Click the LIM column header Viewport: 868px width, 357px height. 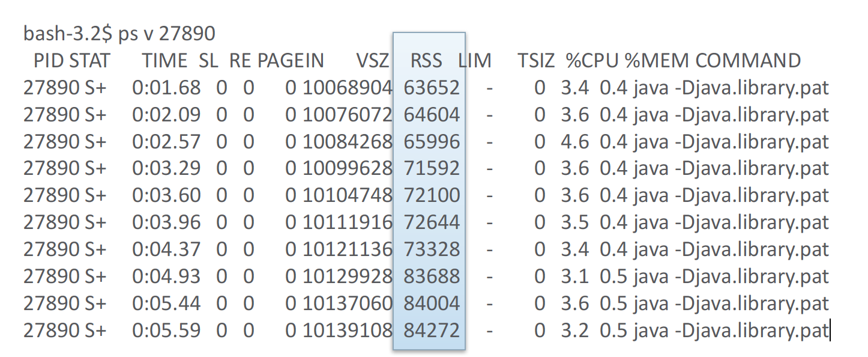(x=475, y=61)
